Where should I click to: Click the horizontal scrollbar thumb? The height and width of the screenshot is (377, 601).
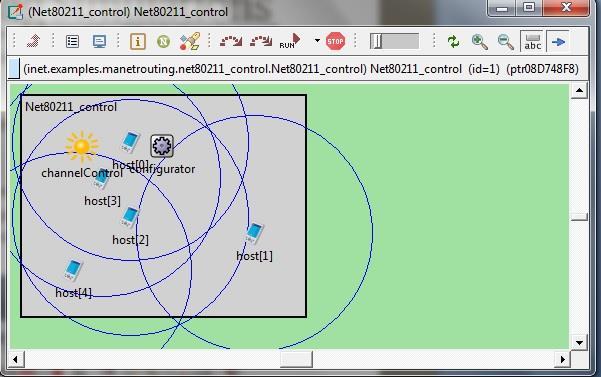click(296, 359)
